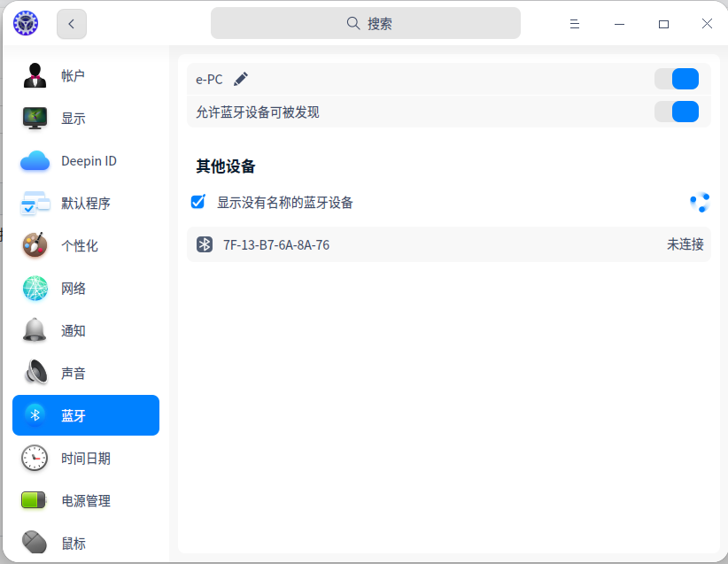
Task: Click the Bluetooth device icon next to 7F-13-B7-6A-8A-76
Action: pyautogui.click(x=204, y=244)
